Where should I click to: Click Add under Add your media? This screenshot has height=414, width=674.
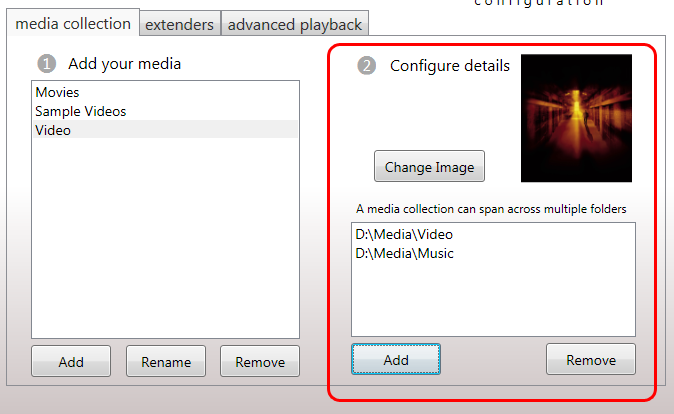click(71, 362)
